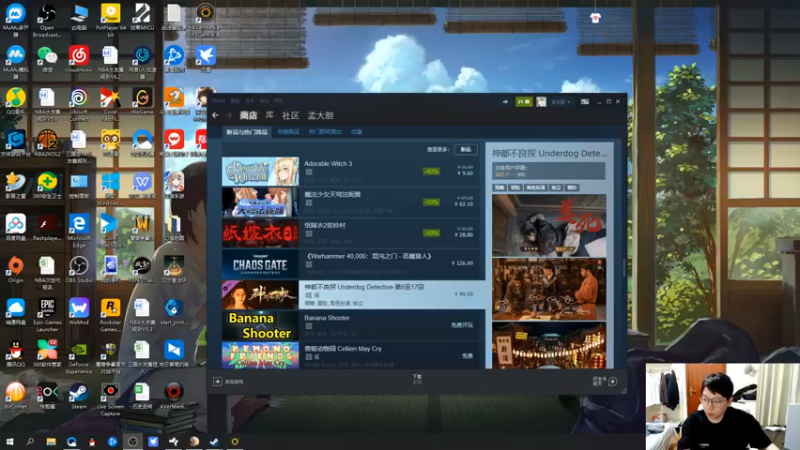Click taskbar search magnifier
This screenshot has height=450, width=800.
30,441
